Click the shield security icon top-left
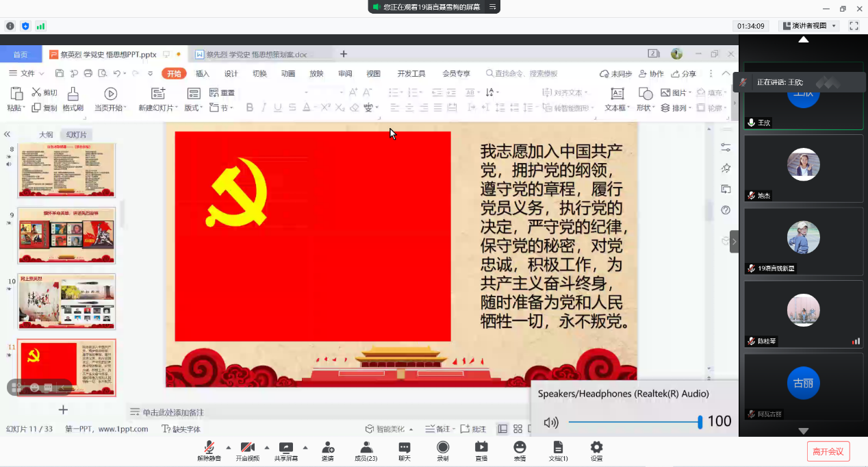868x467 pixels. 25,26
